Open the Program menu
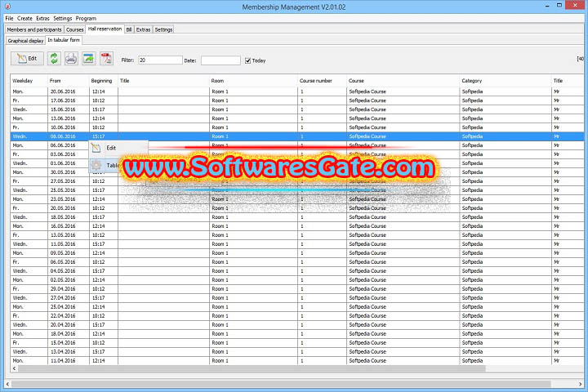This screenshot has width=588, height=392. click(86, 18)
